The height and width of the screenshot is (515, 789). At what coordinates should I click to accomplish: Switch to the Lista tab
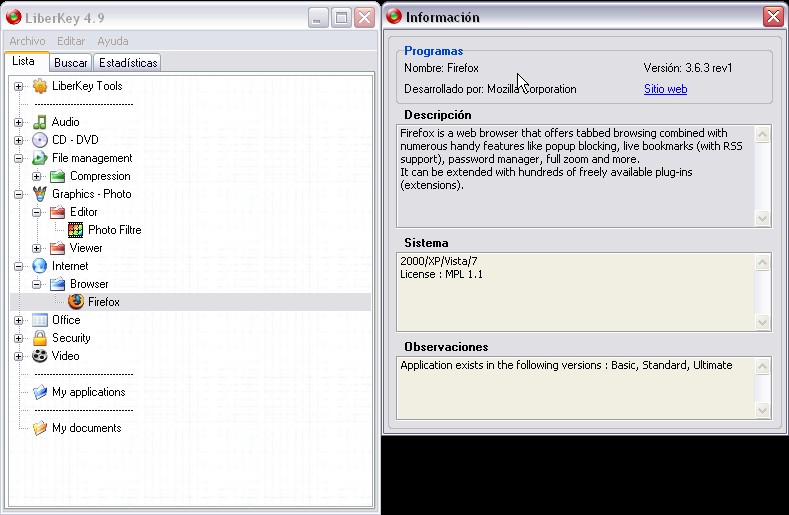[x=26, y=61]
